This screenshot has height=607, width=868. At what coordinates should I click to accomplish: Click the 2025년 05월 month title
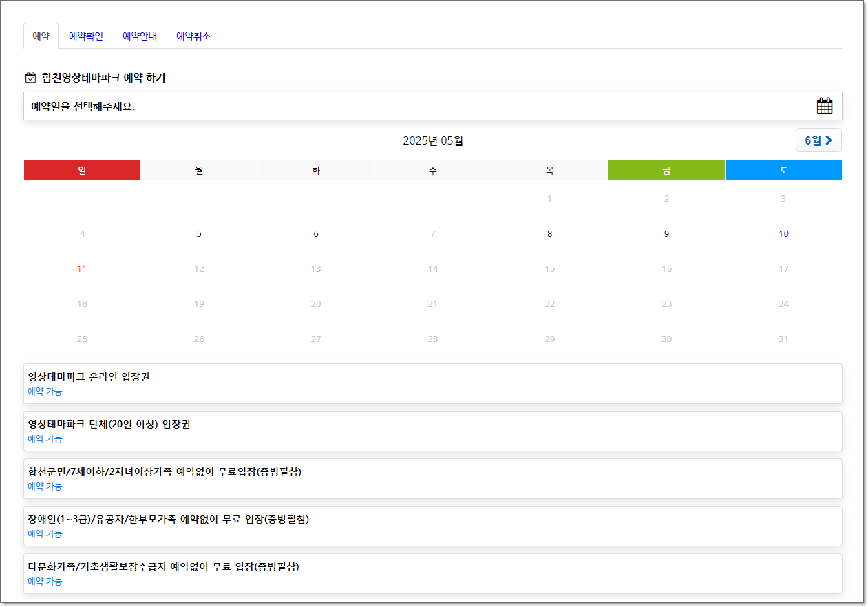point(433,141)
